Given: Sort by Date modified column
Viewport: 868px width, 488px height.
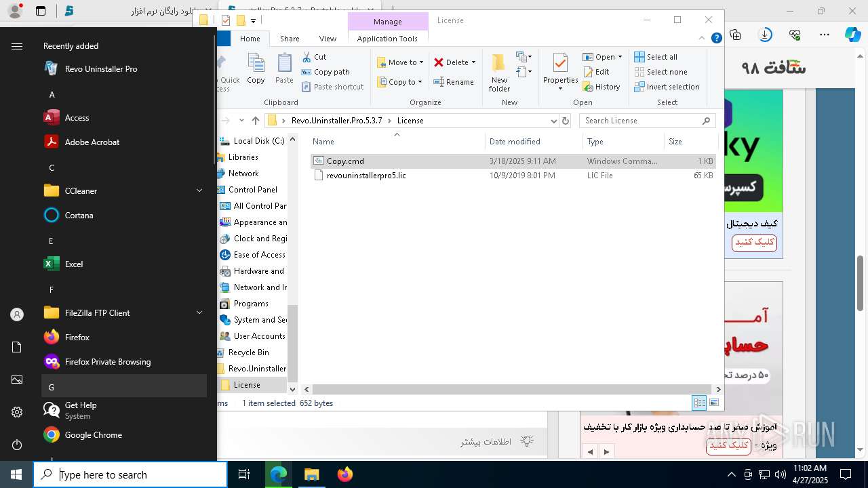Looking at the screenshot, I should [x=534, y=142].
